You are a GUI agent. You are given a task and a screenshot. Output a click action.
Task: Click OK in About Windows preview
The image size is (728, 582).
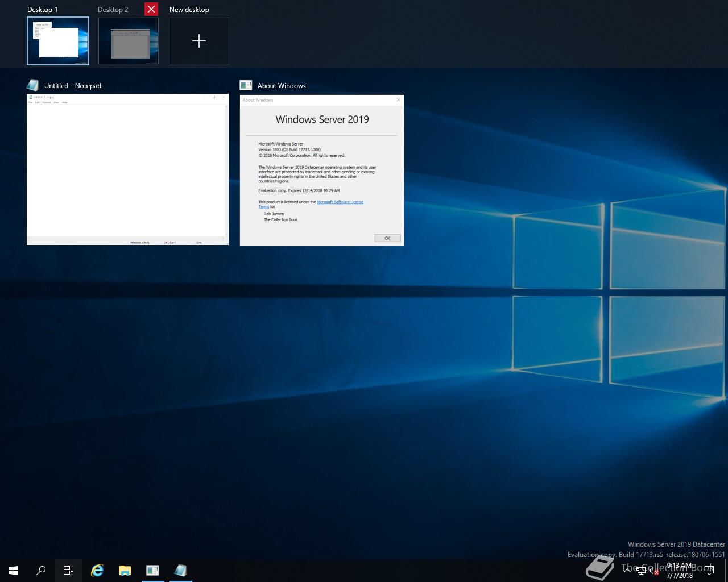click(x=387, y=238)
